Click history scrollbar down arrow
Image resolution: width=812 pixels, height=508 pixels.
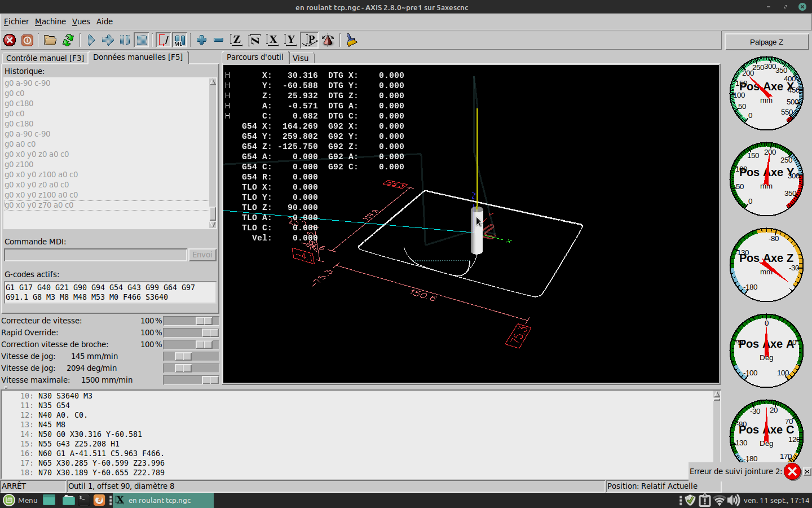pyautogui.click(x=213, y=225)
